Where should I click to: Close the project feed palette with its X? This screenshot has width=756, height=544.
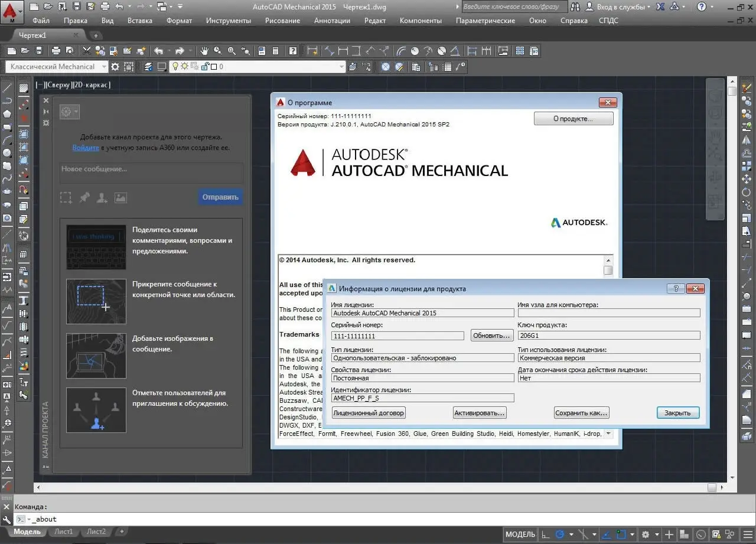46,100
